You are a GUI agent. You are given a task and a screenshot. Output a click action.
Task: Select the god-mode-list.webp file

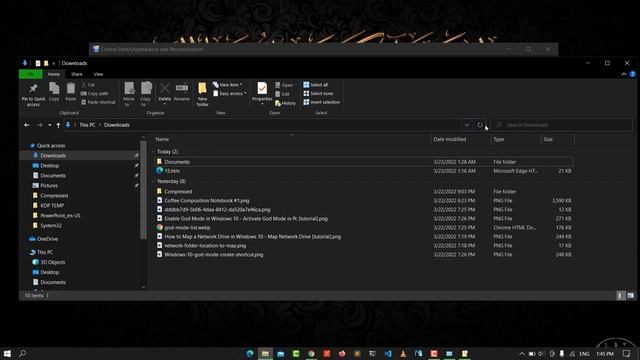[363, 227]
